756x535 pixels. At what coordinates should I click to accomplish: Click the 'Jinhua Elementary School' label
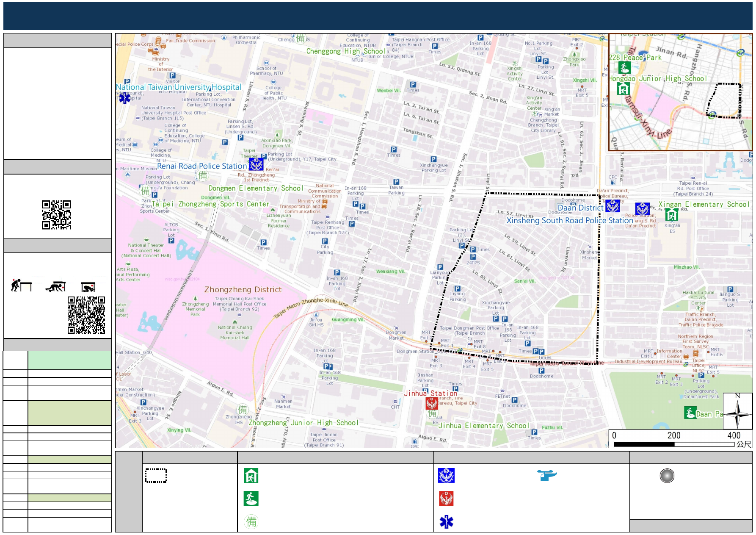click(x=484, y=426)
